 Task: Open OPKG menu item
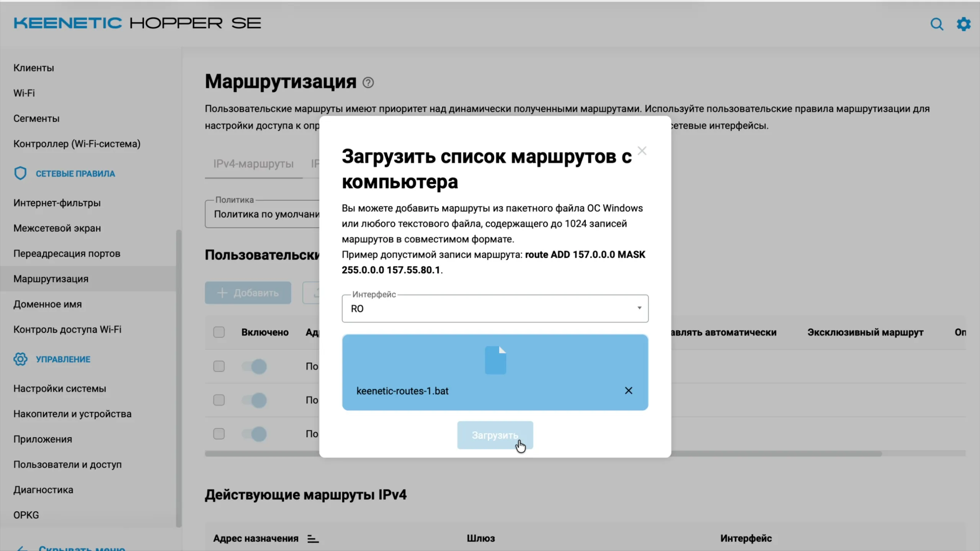[26, 515]
